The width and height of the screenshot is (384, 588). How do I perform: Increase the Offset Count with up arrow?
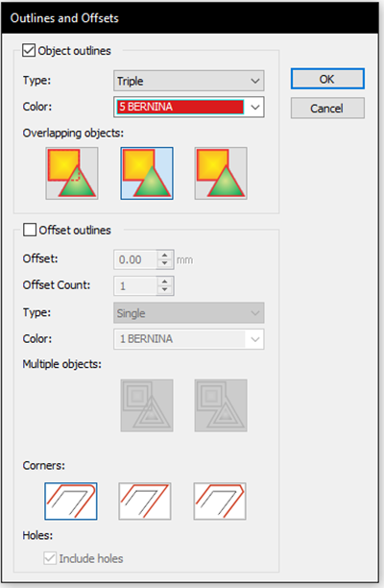[x=165, y=282]
